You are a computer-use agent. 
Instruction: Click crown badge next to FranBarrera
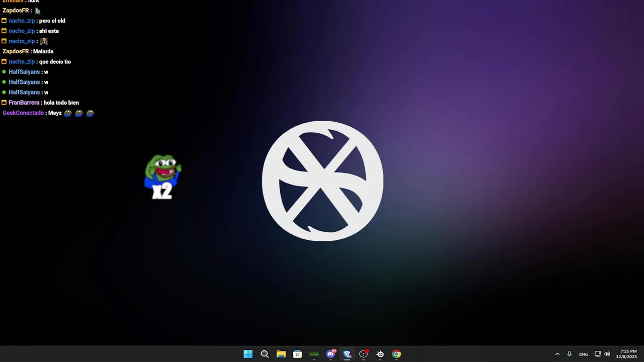[x=4, y=103]
